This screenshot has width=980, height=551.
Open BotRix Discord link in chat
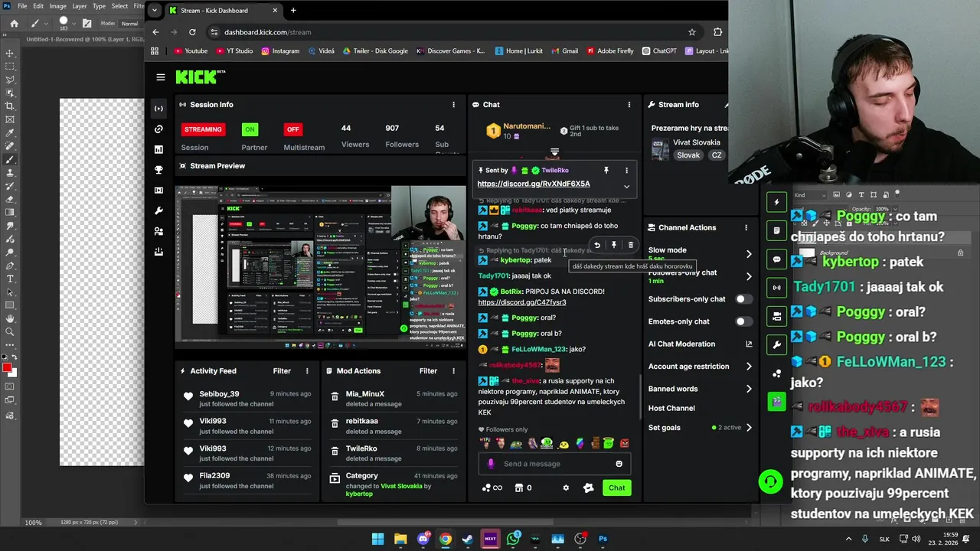pyautogui.click(x=522, y=302)
